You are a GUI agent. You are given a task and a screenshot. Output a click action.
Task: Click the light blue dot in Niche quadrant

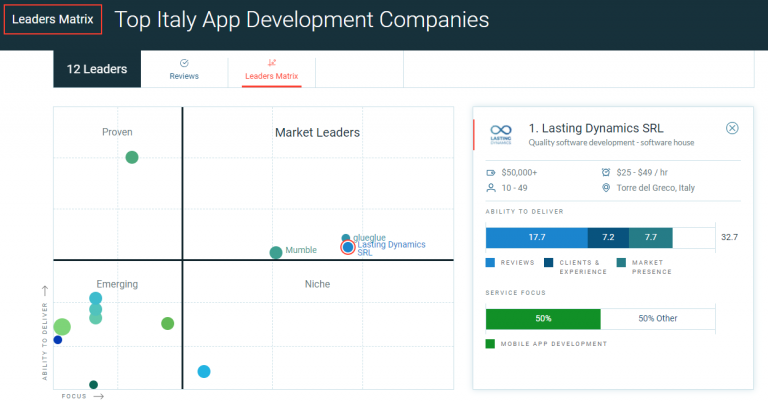pos(204,372)
